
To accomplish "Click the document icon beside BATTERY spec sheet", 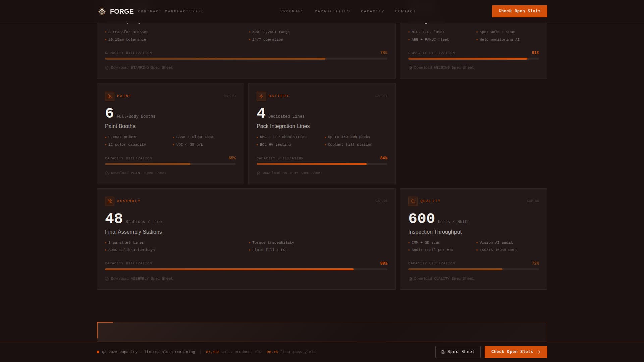I will 258,173.
